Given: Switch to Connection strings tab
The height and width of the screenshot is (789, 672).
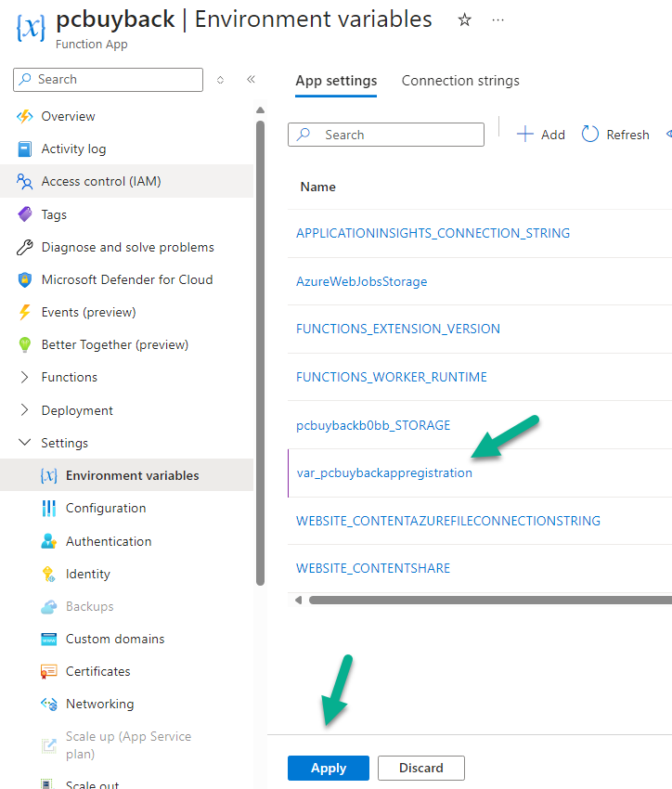Looking at the screenshot, I should 460,81.
